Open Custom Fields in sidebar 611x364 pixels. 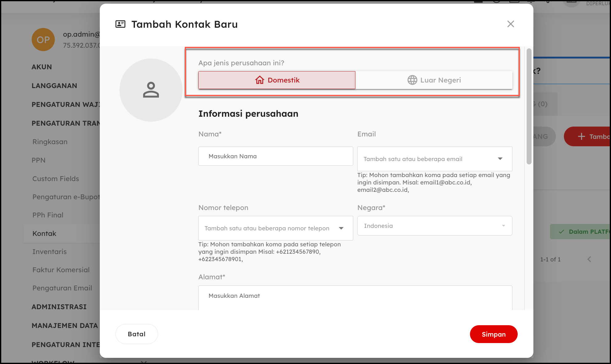tap(56, 179)
